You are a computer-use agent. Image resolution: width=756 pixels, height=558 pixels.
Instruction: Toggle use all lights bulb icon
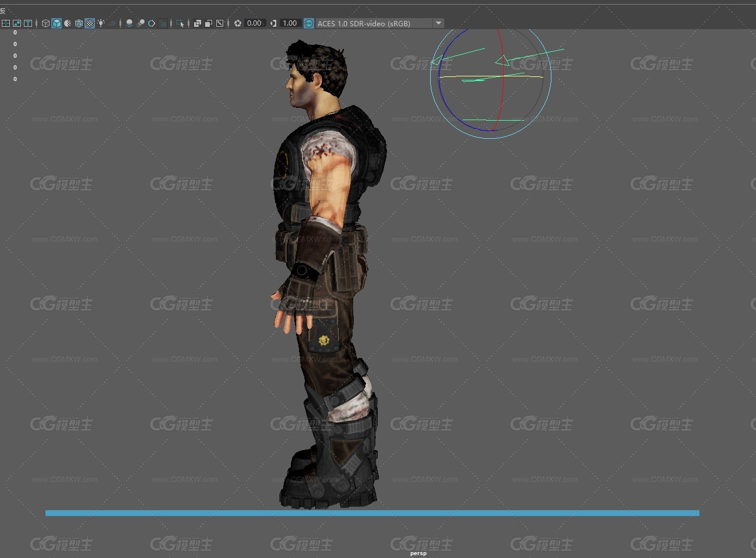click(101, 23)
